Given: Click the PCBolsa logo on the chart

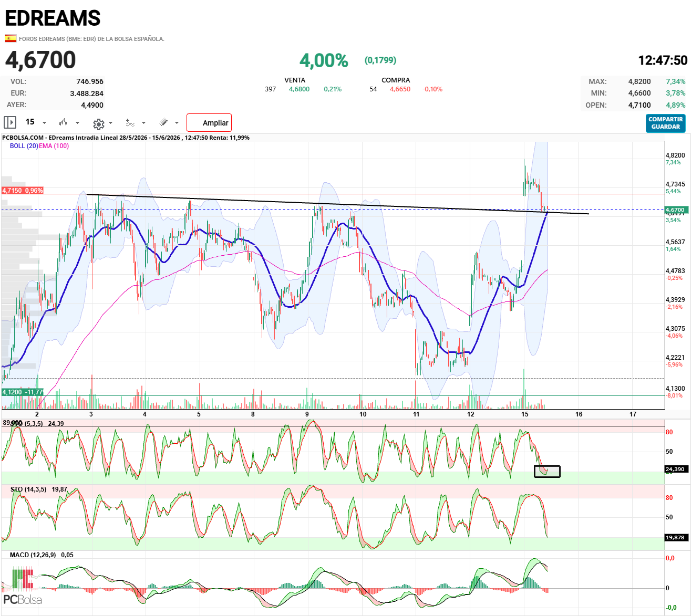Looking at the screenshot, I should click(x=22, y=587).
